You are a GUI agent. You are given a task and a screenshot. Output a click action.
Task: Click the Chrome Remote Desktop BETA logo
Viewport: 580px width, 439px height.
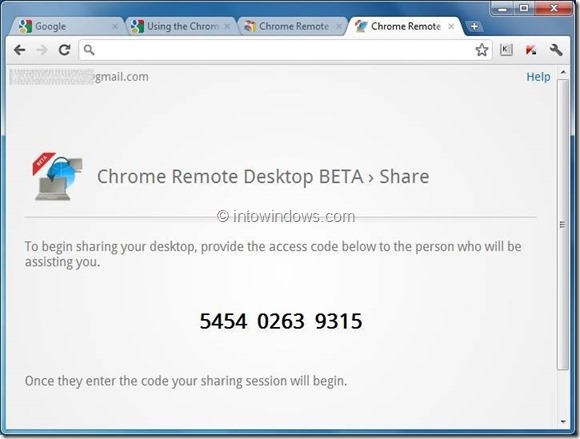point(57,176)
